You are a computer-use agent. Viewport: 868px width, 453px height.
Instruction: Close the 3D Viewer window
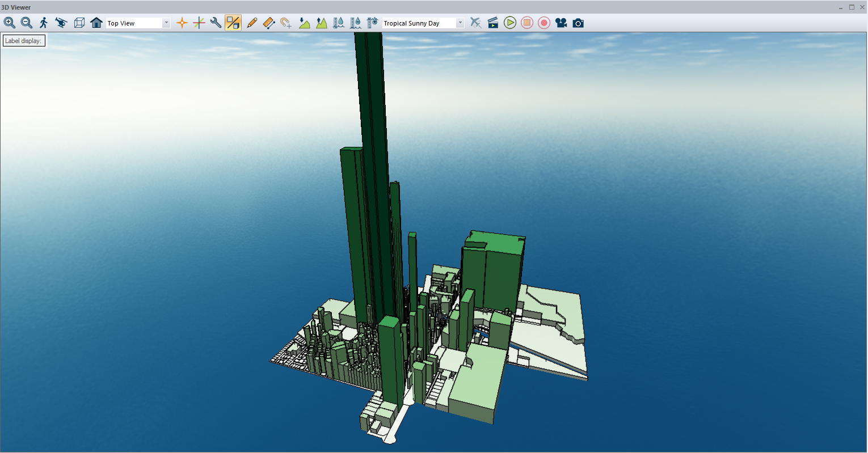[862, 7]
